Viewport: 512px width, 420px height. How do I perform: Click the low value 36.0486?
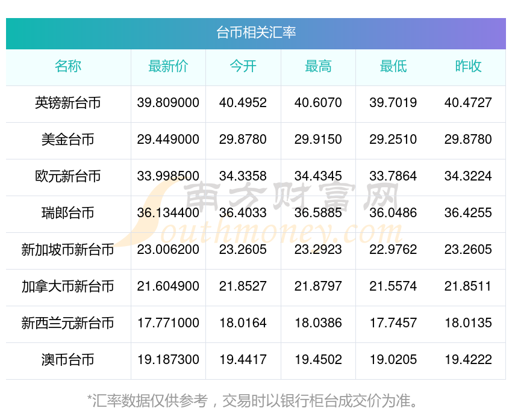click(x=393, y=213)
